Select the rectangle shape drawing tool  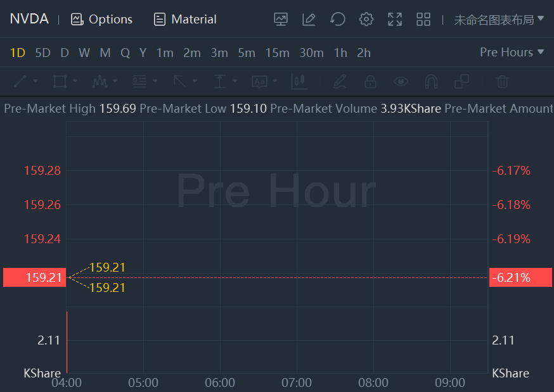pyautogui.click(x=60, y=82)
